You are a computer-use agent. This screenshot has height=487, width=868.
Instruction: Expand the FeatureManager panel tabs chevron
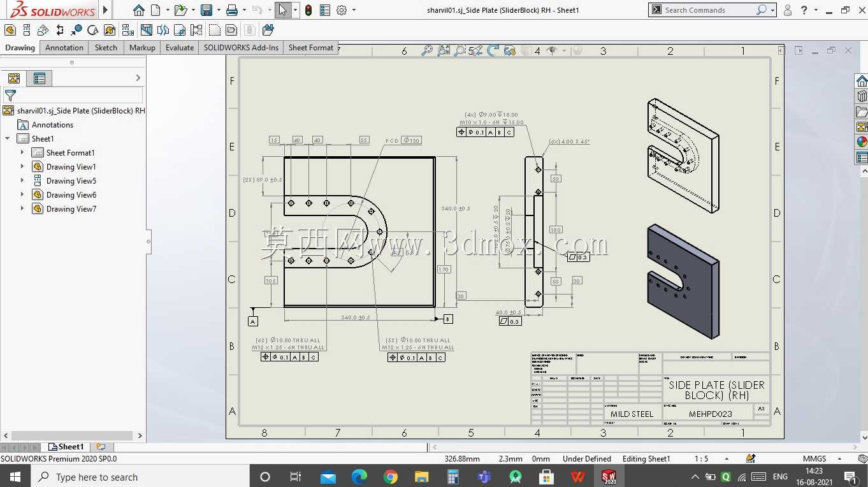pos(138,78)
